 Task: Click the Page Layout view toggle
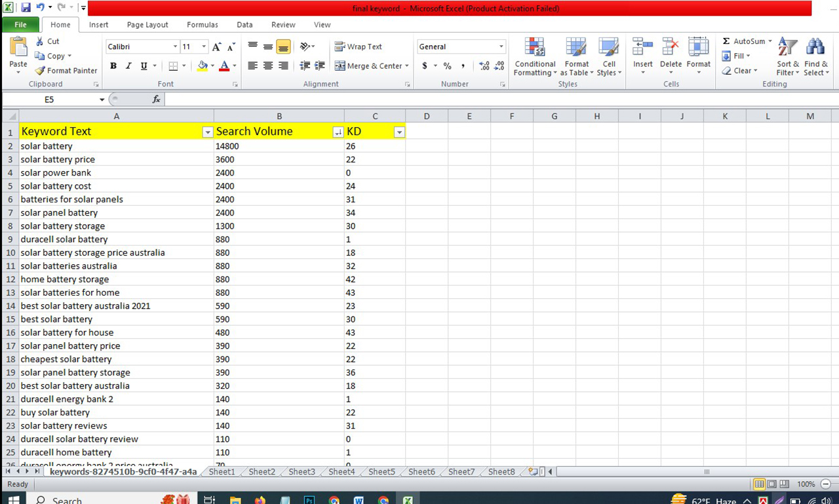coord(773,484)
